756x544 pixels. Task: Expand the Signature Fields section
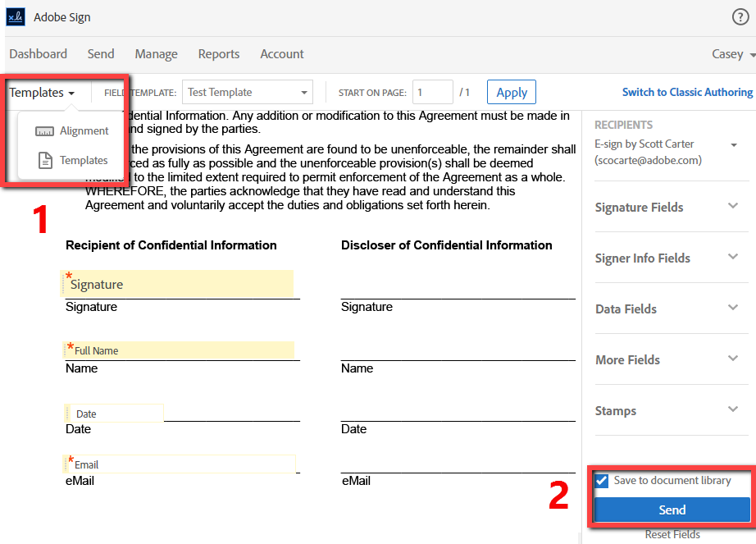[x=733, y=207]
